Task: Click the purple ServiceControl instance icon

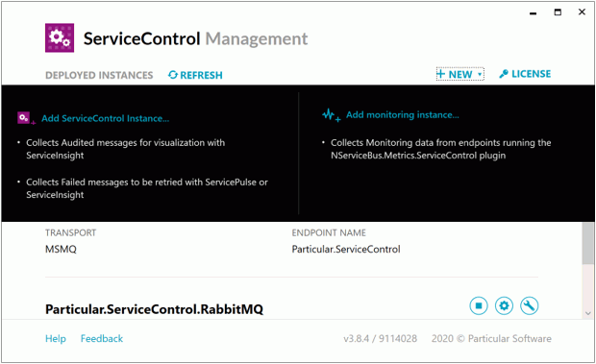Action: (x=26, y=118)
